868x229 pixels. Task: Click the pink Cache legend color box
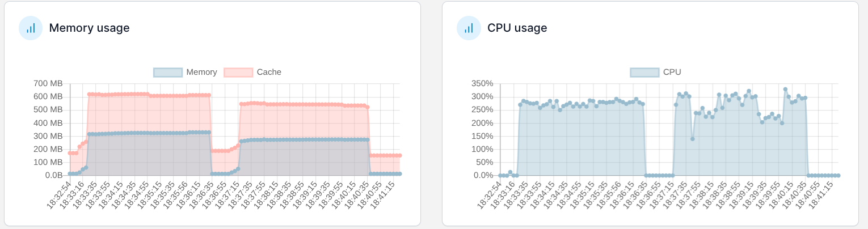coord(238,72)
